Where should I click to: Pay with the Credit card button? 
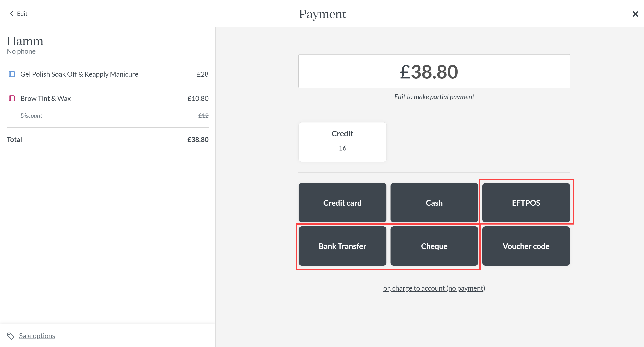coord(342,203)
